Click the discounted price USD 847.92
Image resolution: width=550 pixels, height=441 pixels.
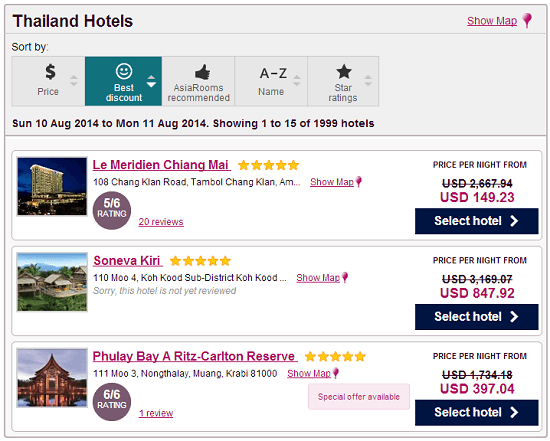tap(477, 293)
